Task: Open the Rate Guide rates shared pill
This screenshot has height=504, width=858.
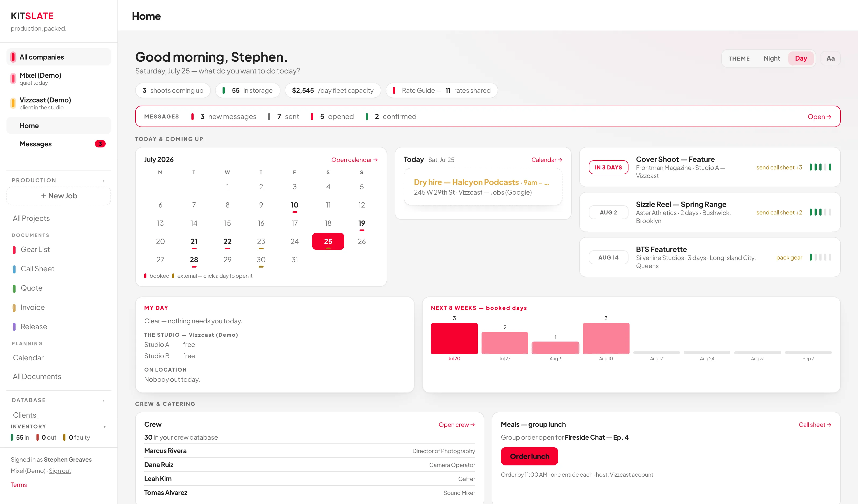Action: tap(442, 90)
